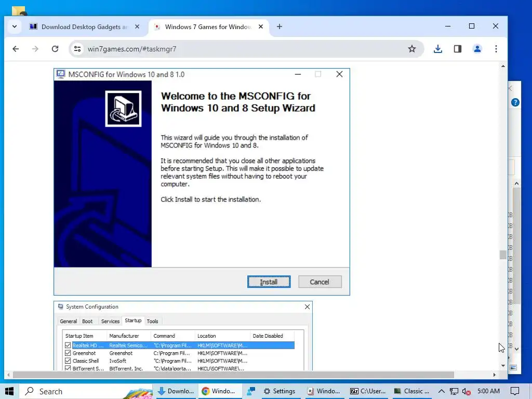
Task: Open the Classic ... taskbar item
Action: point(411,392)
